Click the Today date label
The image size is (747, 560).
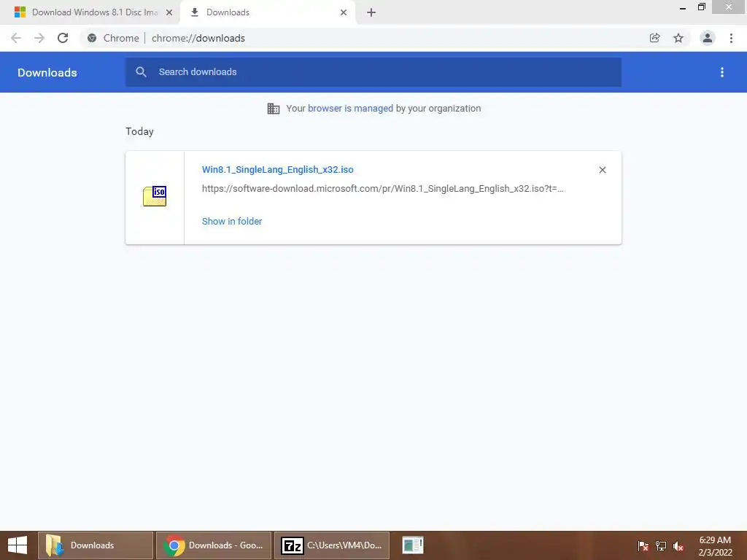139,131
